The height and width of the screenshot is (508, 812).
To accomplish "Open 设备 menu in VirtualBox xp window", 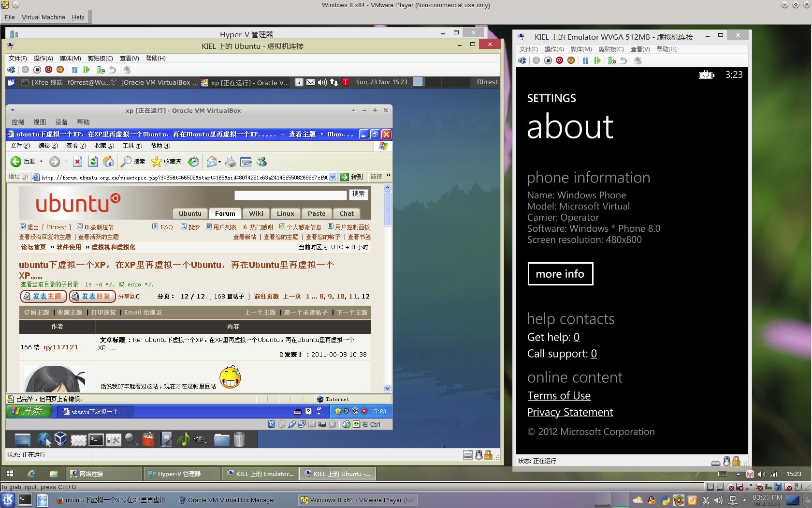I will [x=61, y=122].
